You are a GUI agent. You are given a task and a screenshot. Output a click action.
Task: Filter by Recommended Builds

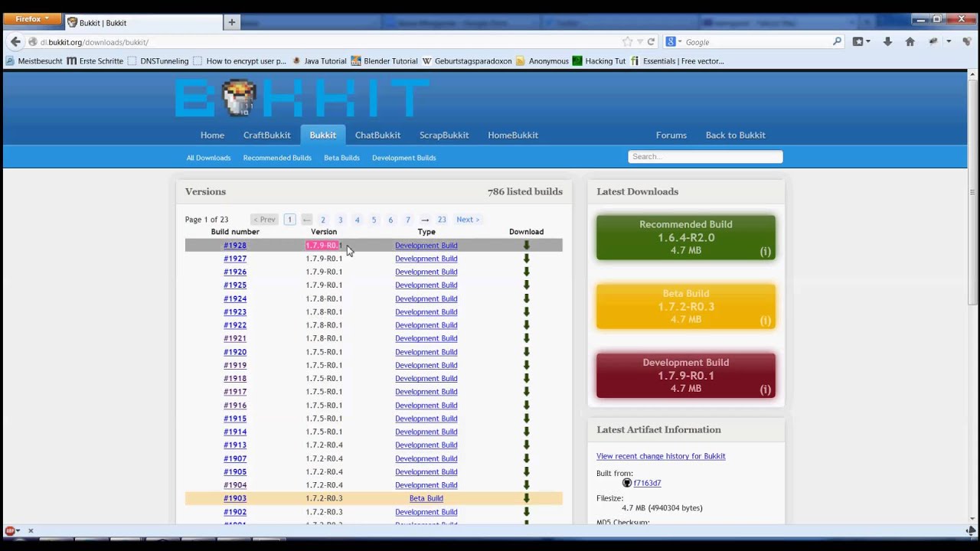coord(277,158)
